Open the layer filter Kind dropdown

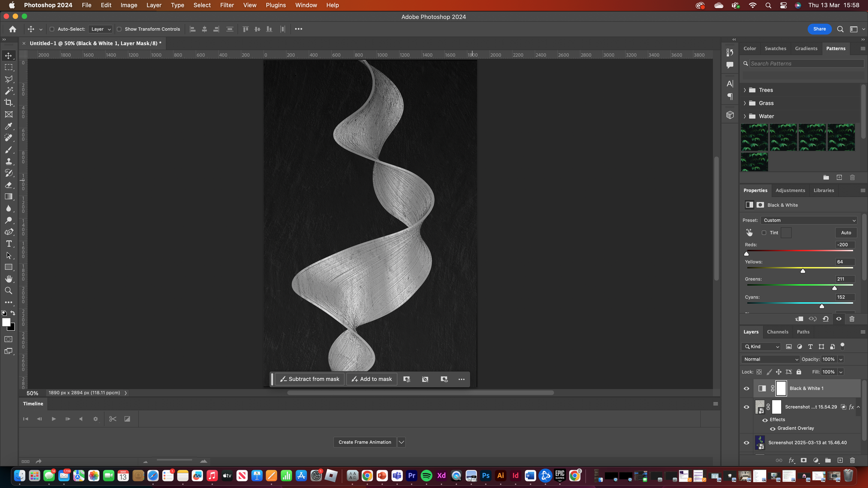click(761, 347)
